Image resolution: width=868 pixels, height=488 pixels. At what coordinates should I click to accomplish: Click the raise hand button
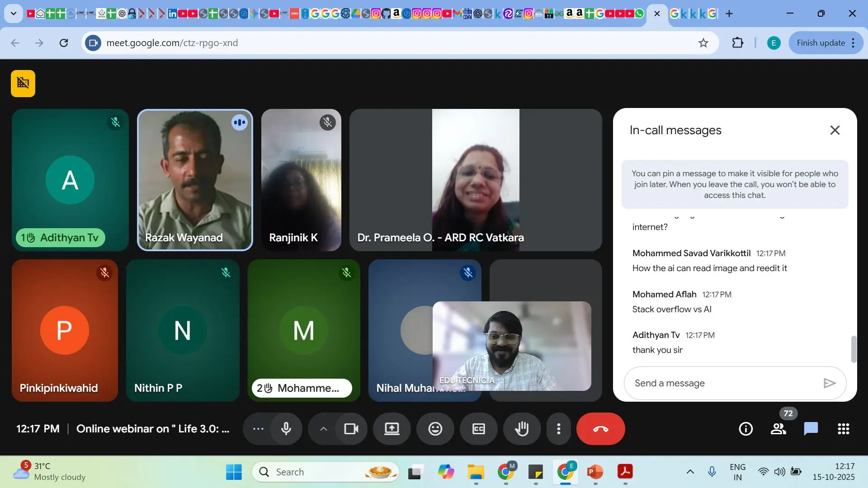522,429
